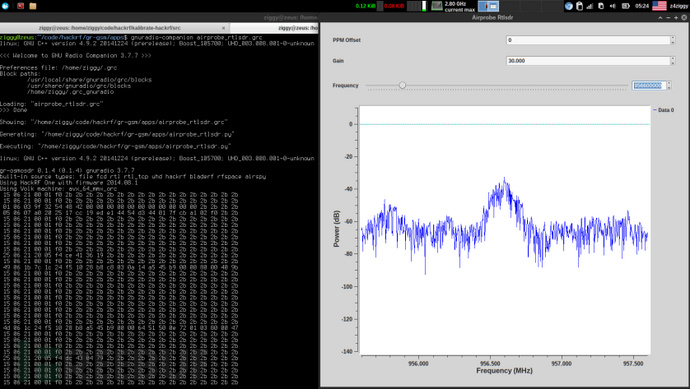Open the clipboard manager tray icon
The image size is (690, 389).
580,6
